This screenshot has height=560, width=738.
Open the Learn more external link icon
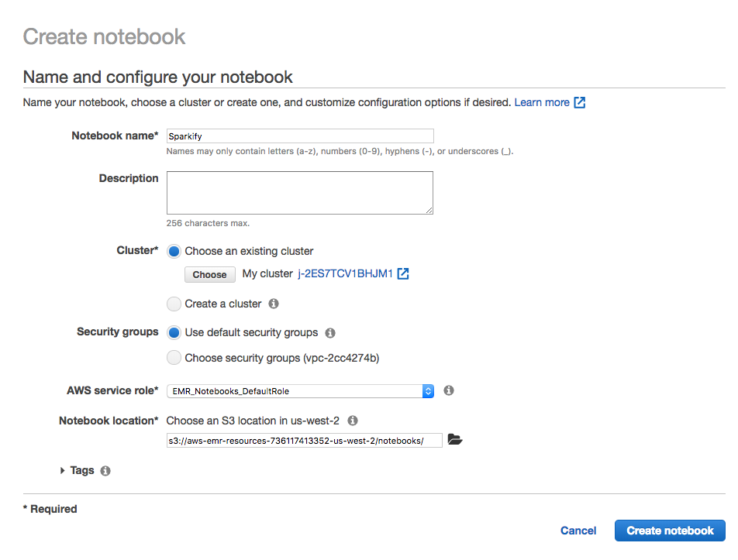pos(580,102)
